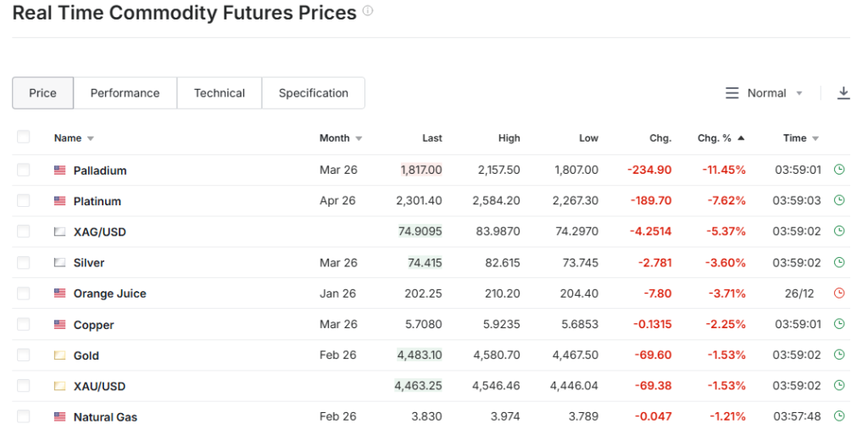Image resolution: width=868 pixels, height=430 pixels.
Task: Click the US flag icon next to Platinum
Action: pyautogui.click(x=59, y=201)
